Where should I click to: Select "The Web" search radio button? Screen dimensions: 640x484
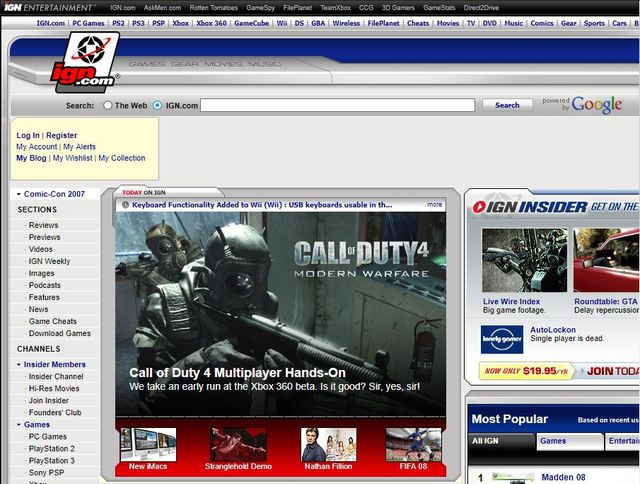tap(108, 105)
